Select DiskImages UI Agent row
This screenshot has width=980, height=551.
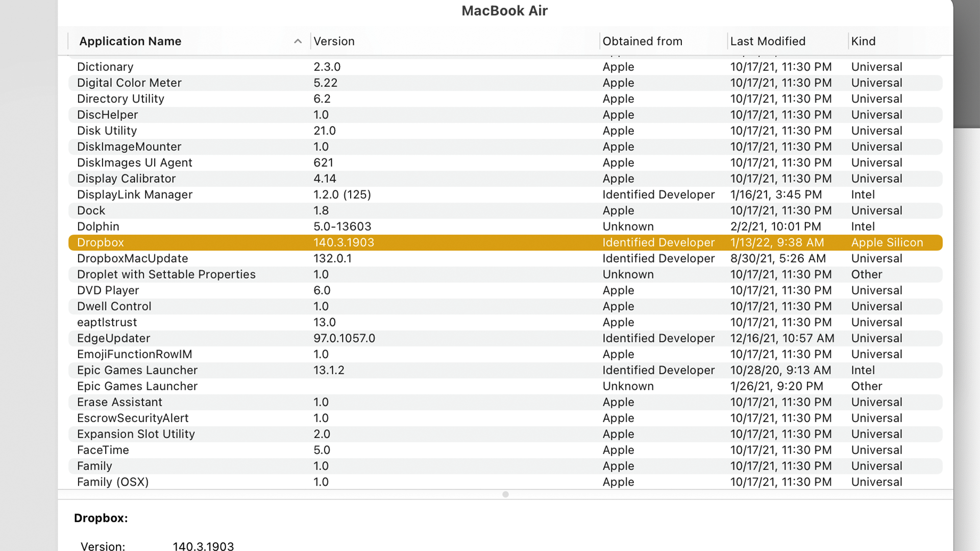point(505,163)
